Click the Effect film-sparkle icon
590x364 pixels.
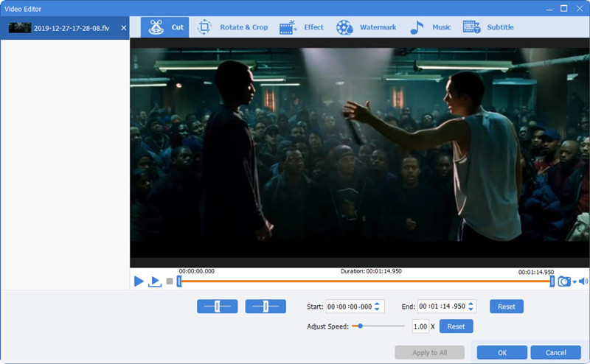pyautogui.click(x=288, y=27)
